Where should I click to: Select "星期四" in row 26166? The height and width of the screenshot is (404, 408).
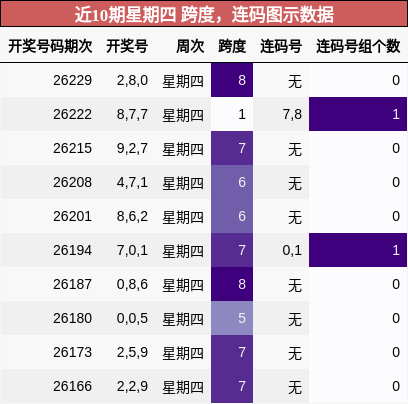click(183, 387)
